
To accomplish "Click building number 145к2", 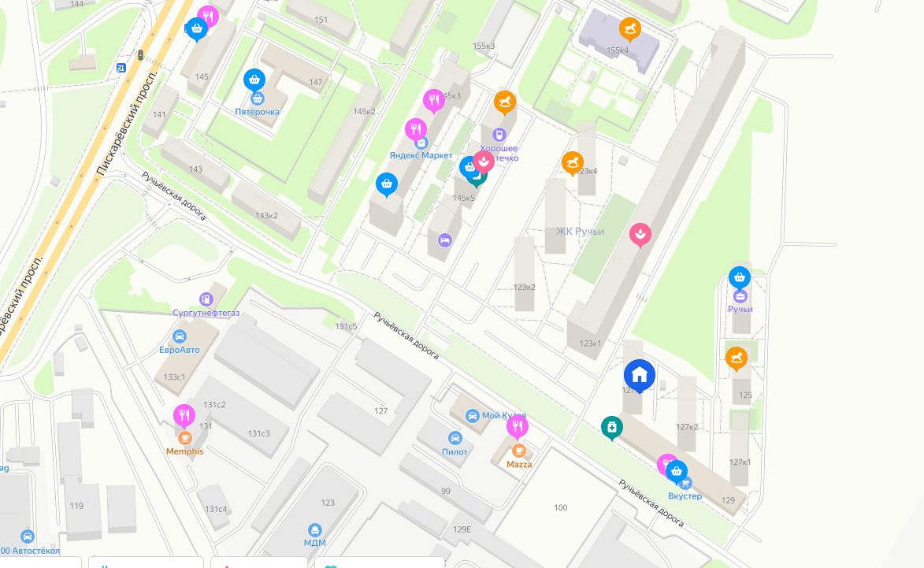I will point(364,111).
